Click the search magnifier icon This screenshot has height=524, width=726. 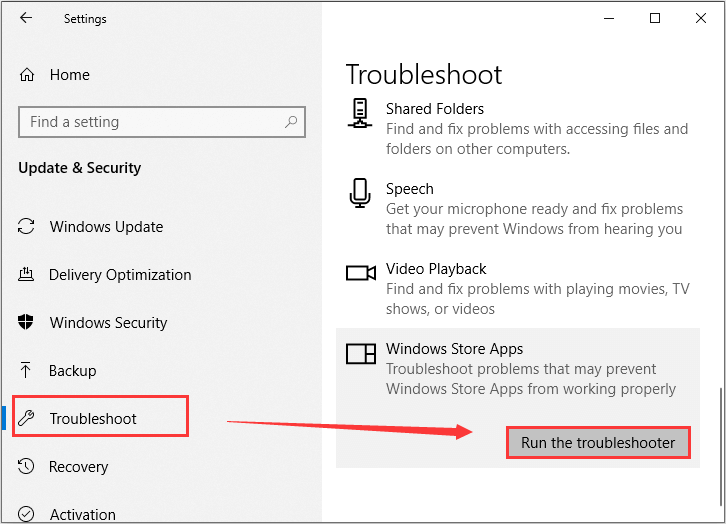coord(291,122)
